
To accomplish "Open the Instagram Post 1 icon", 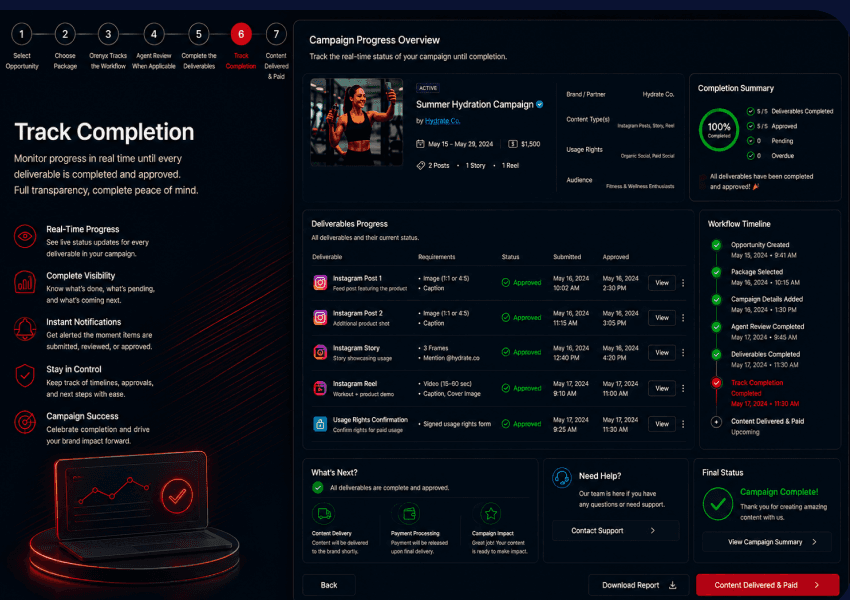I will tap(320, 282).
